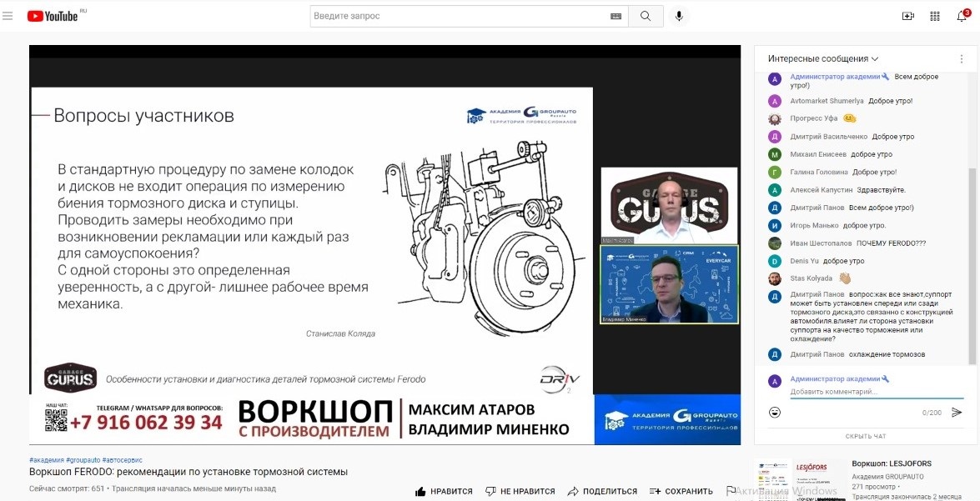Open the YouTube apps grid icon
This screenshot has width=980, height=501.
click(x=935, y=16)
